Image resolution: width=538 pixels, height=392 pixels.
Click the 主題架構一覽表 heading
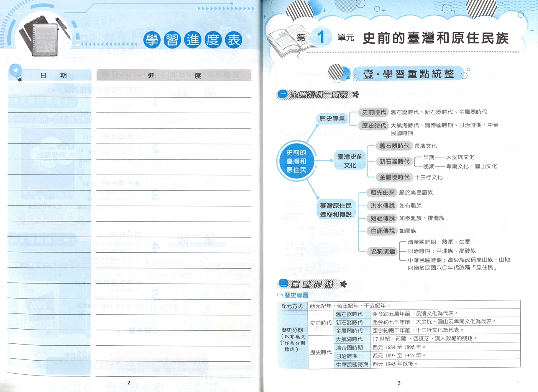319,94
